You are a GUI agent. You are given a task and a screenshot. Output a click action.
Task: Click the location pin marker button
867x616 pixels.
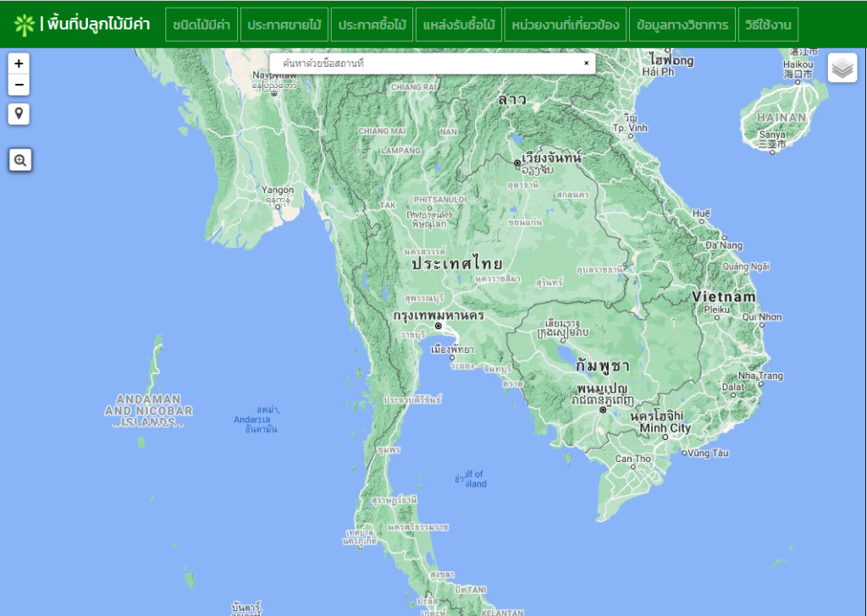[x=19, y=113]
